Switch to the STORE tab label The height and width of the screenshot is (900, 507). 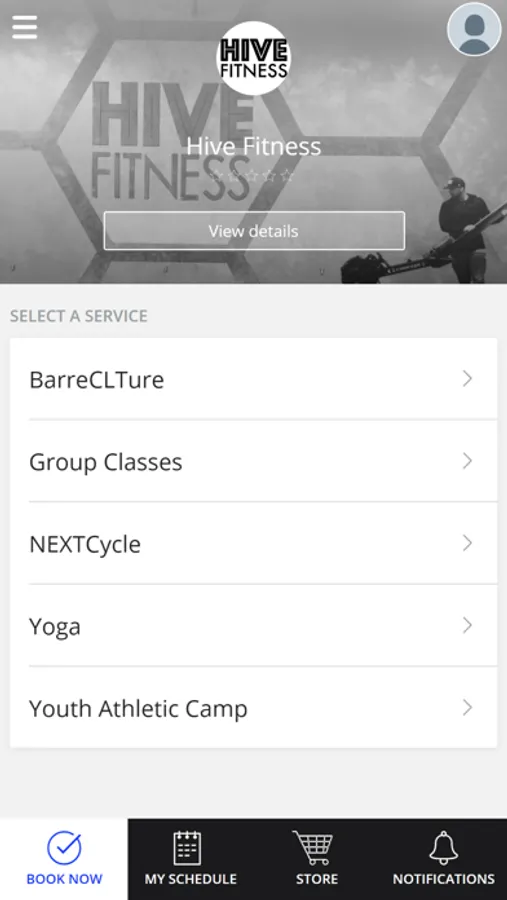pos(317,879)
